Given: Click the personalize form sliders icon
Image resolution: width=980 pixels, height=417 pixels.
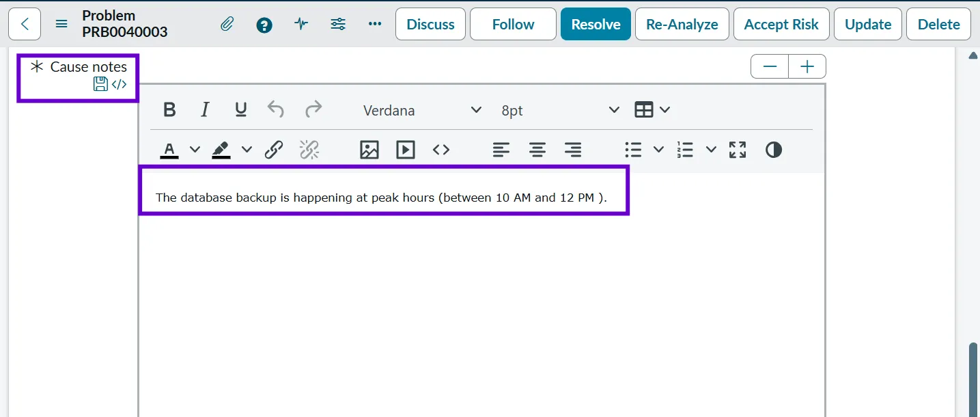Looking at the screenshot, I should pyautogui.click(x=338, y=25).
